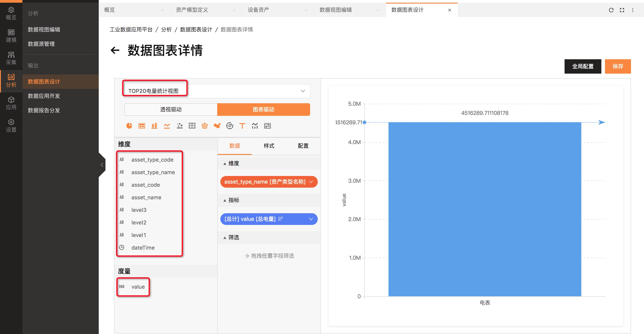The image size is (644, 334).
Task: Open the value 总电量 pill dropdown arrow
Action: 311,219
